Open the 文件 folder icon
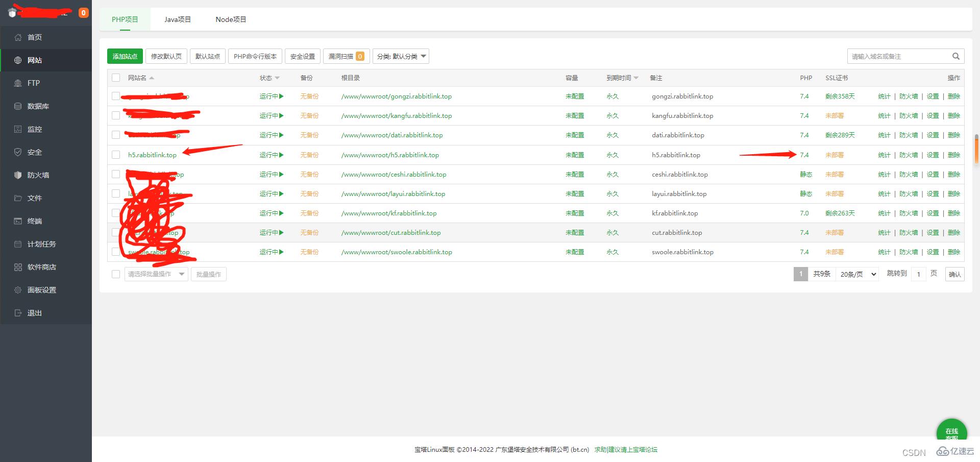Image resolution: width=980 pixels, height=462 pixels. (18, 198)
